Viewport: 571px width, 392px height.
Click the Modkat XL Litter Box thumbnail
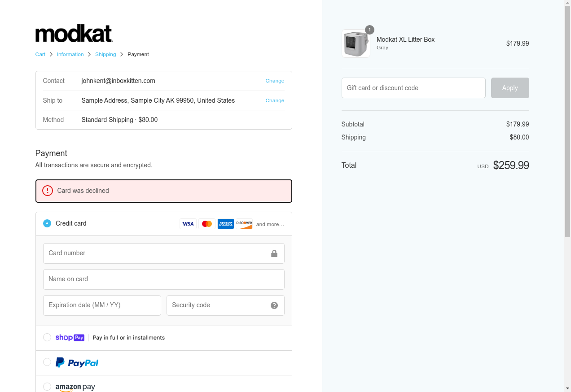tap(356, 44)
